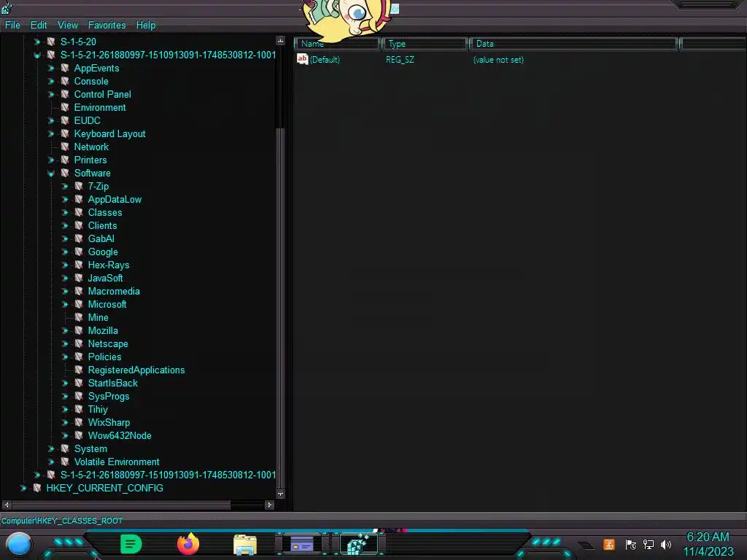This screenshot has height=560, width=747.
Task: Open File Explorer from the taskbar
Action: (245, 545)
